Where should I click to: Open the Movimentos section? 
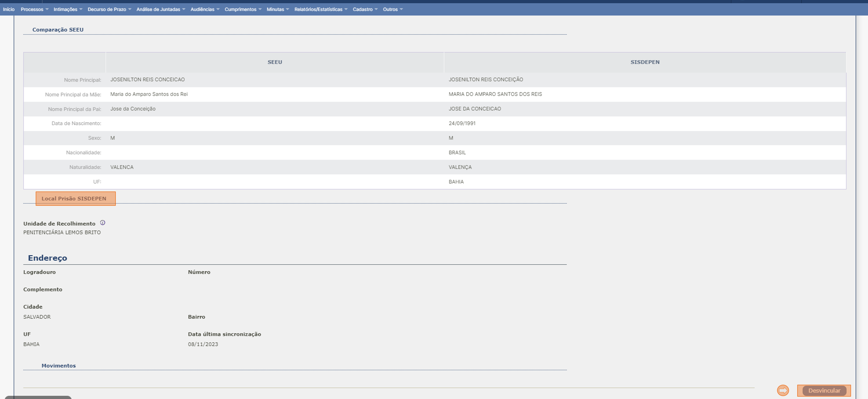58,366
